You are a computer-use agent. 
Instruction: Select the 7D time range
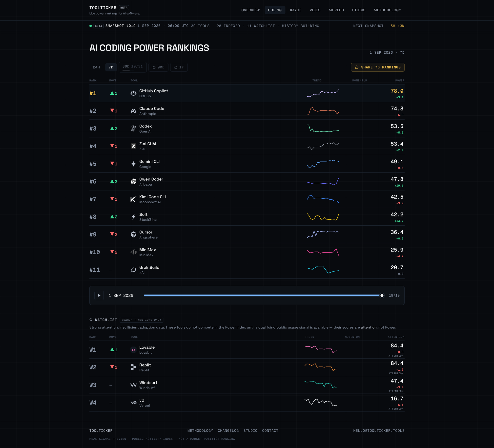click(x=111, y=67)
